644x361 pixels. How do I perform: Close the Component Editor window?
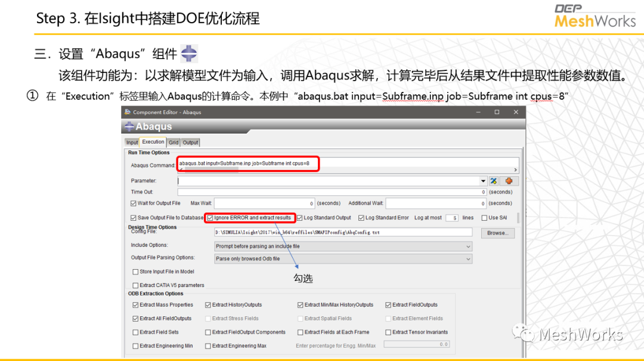[516, 112]
